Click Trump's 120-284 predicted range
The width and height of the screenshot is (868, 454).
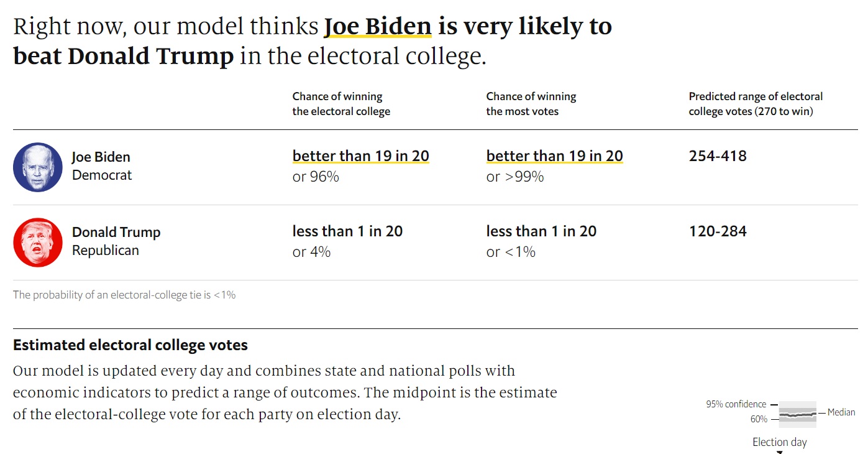718,231
